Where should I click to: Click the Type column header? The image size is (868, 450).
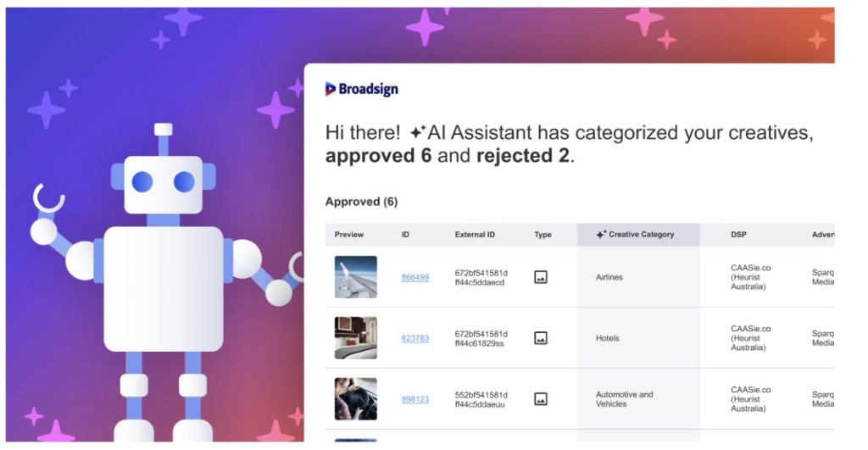542,235
